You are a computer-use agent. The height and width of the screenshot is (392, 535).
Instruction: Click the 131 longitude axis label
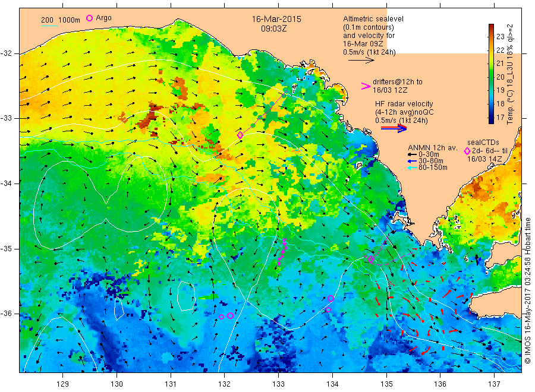point(171,384)
